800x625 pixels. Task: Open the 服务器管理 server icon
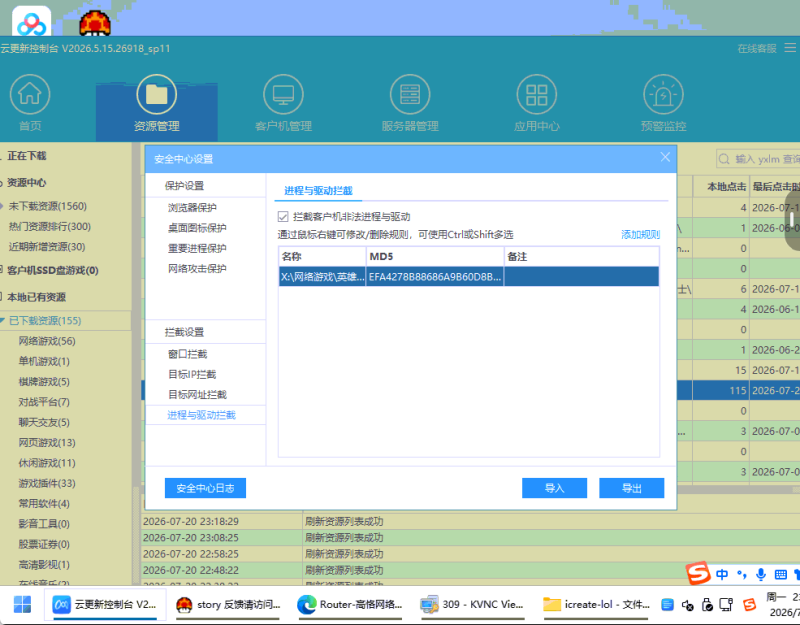click(x=410, y=94)
